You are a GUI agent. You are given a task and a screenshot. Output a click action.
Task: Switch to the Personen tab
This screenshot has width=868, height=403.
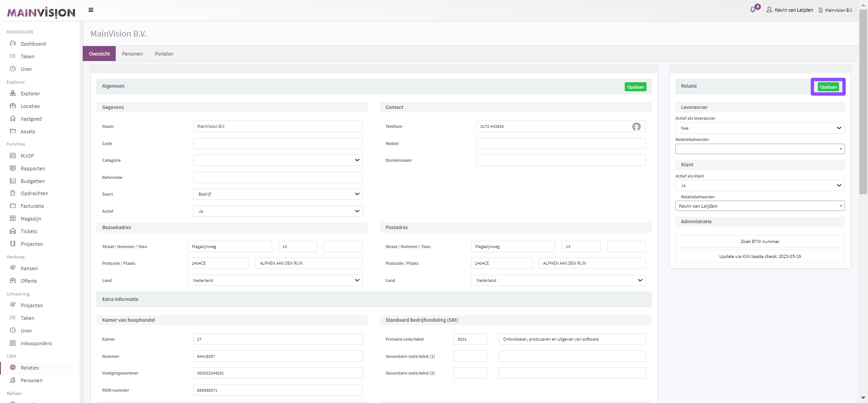132,54
